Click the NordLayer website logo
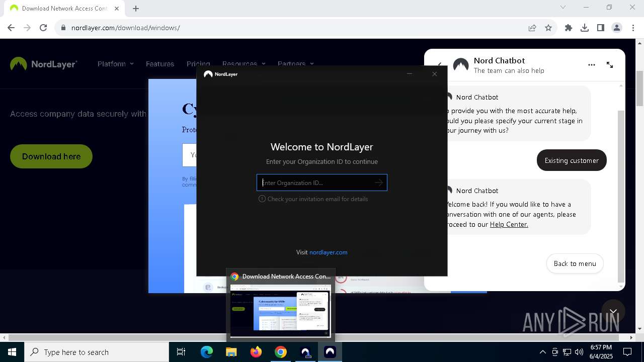644x362 pixels. [44, 64]
